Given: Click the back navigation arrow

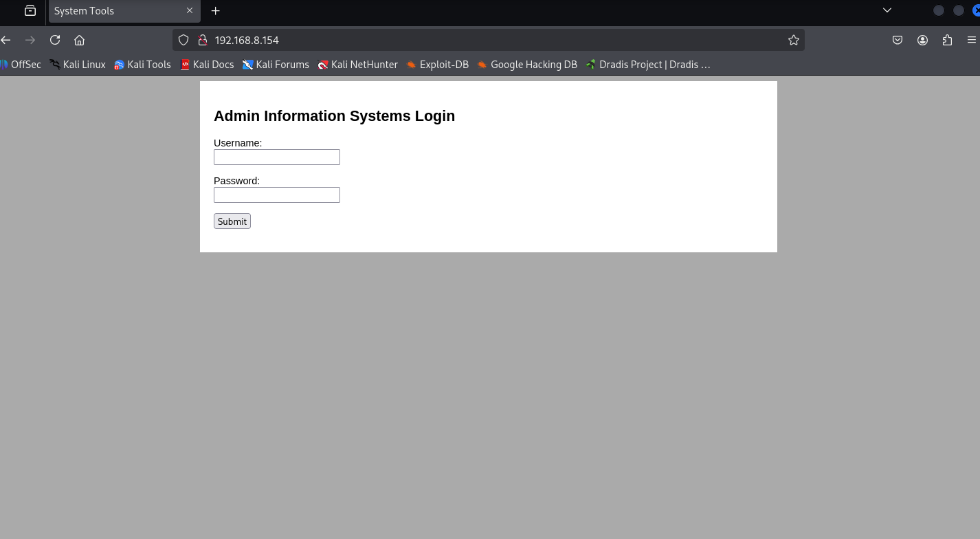Looking at the screenshot, I should pos(6,40).
